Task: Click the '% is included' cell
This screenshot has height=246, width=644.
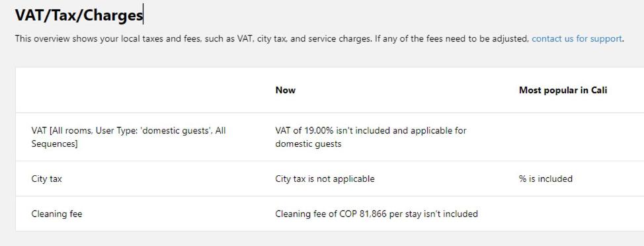Action: [545, 179]
